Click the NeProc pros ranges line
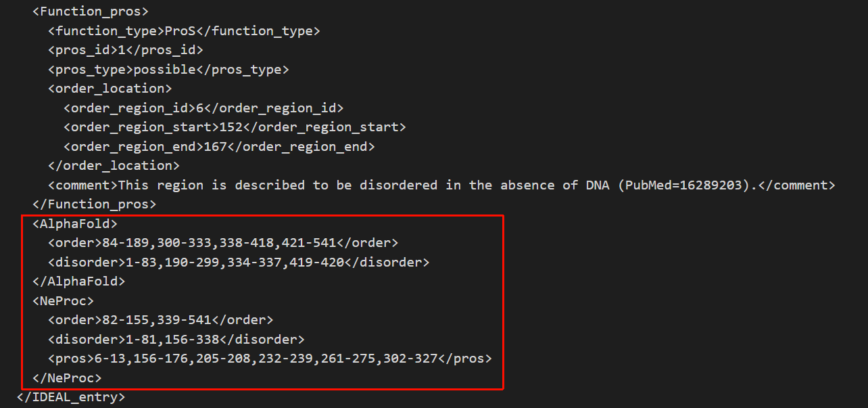Screen dimensions: 868x408 tap(270, 359)
